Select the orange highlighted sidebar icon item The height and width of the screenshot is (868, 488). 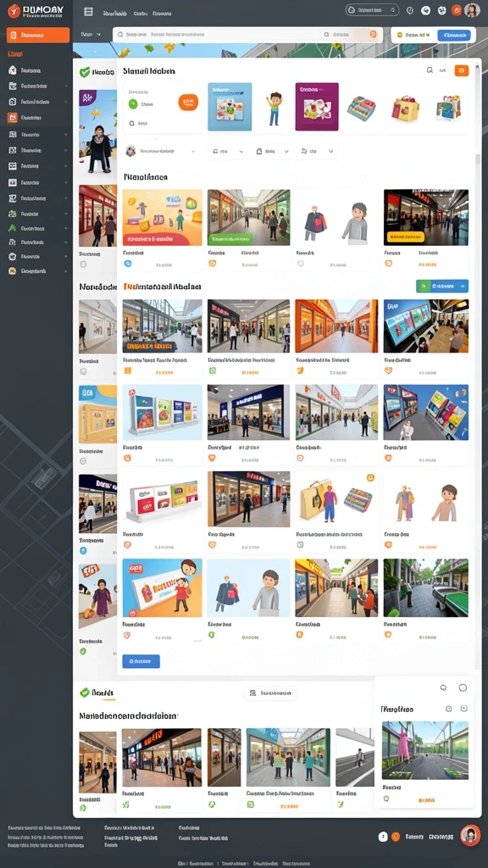12,117
